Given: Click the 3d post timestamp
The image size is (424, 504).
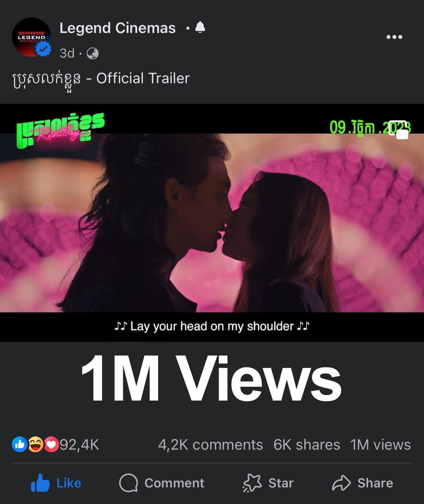Looking at the screenshot, I should [67, 53].
